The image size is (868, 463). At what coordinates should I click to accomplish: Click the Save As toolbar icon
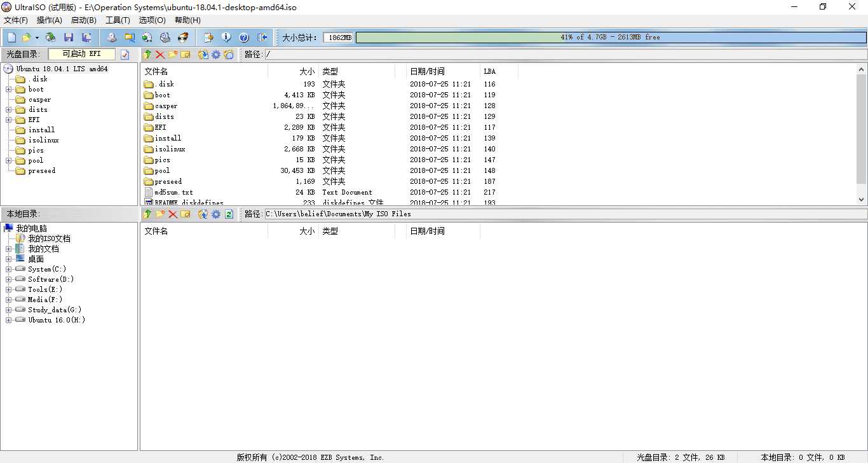click(87, 38)
